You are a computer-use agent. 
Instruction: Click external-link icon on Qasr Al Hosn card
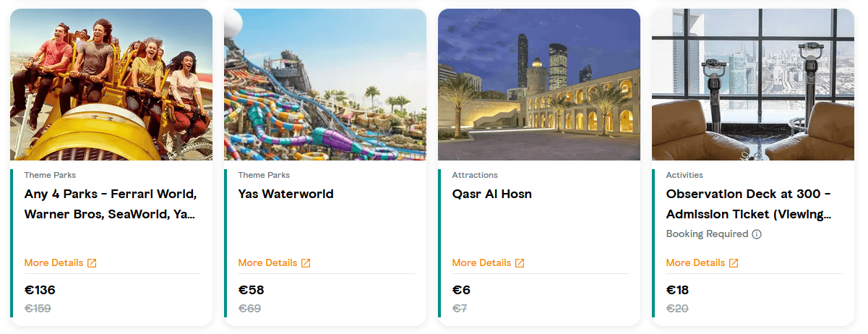(x=520, y=263)
